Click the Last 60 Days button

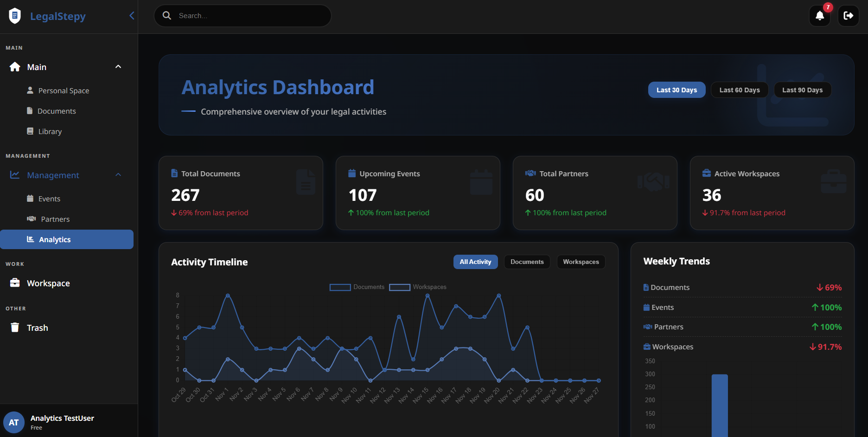(x=739, y=90)
